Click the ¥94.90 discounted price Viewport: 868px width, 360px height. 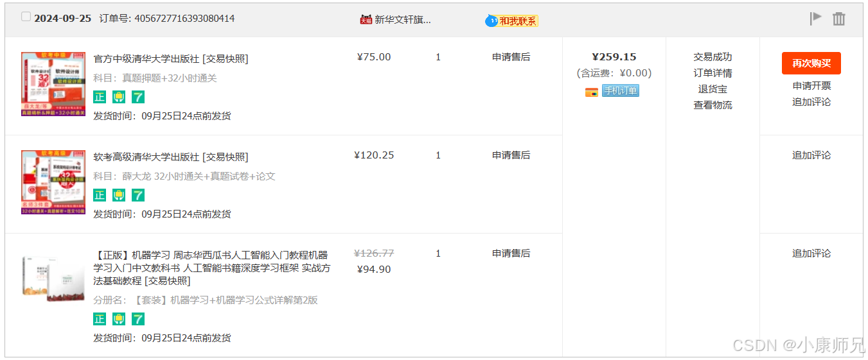tap(374, 270)
